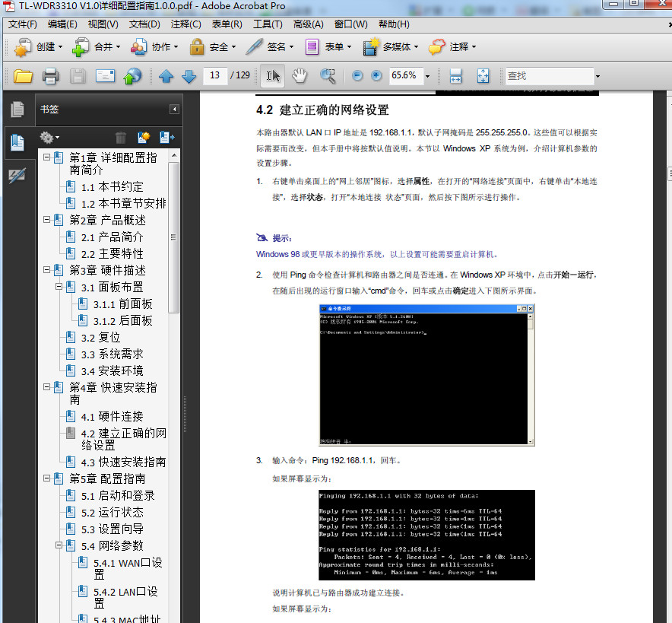Open the zoom level dropdown arrow
Screen dimensions: 672x623
(x=427, y=76)
